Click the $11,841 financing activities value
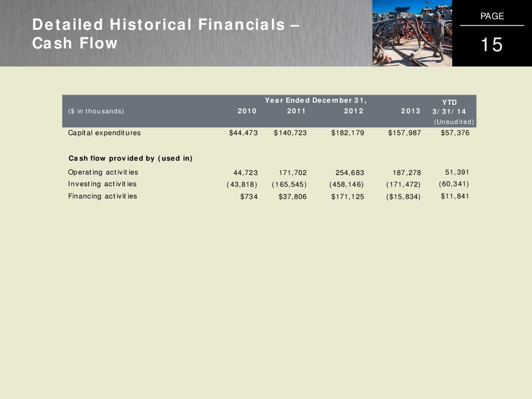532x399 pixels. click(x=455, y=196)
